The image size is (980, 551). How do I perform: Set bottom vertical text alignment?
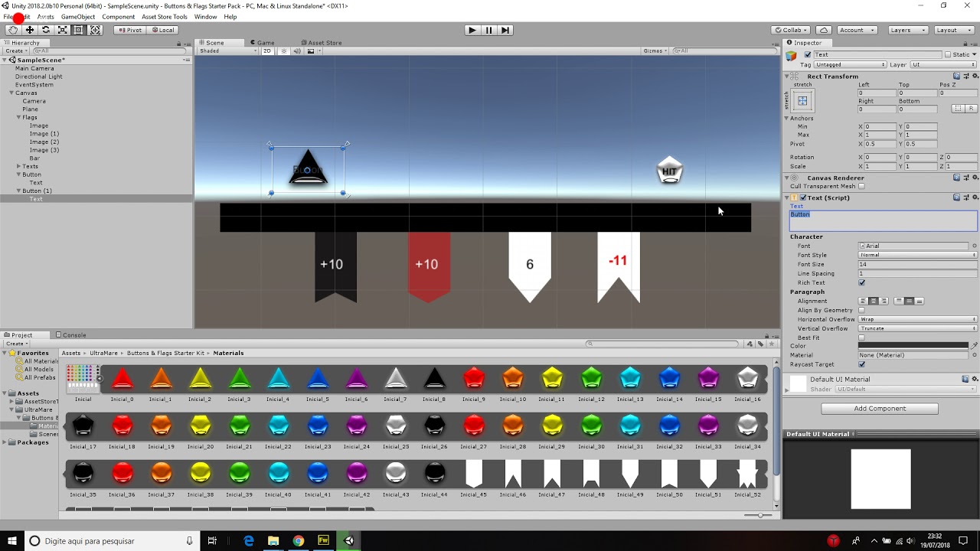(920, 301)
